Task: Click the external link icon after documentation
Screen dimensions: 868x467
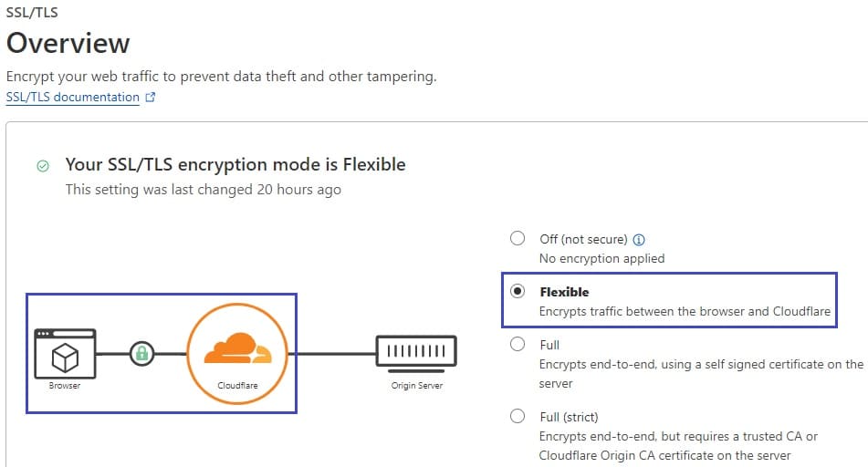Action: (x=150, y=98)
